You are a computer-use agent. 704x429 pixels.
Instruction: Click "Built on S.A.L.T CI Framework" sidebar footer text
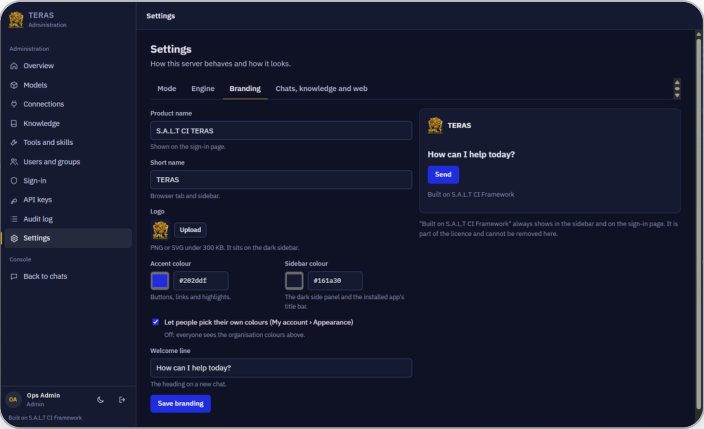(x=45, y=418)
